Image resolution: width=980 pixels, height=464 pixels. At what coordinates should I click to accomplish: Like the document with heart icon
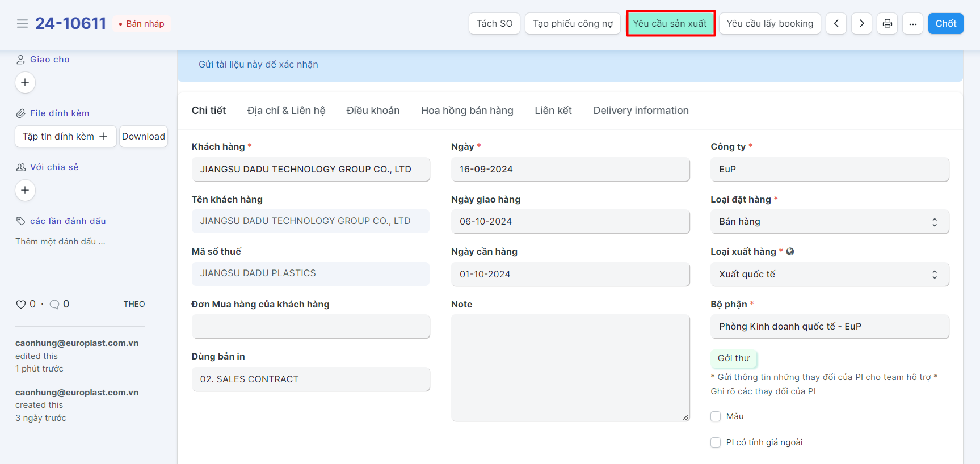point(21,305)
